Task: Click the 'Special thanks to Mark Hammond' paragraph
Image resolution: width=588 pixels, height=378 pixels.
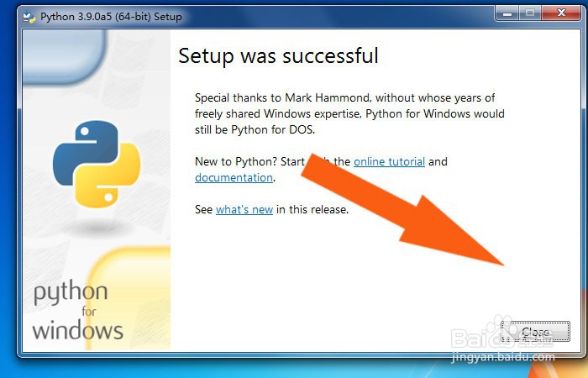Action: 349,113
